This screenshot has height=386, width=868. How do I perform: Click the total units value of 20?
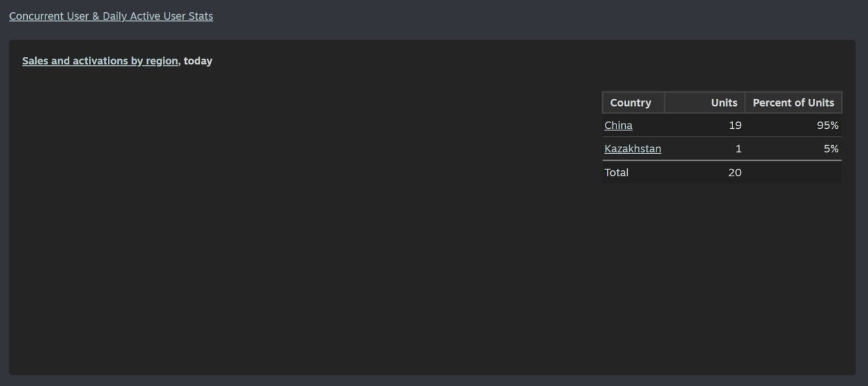[734, 172]
